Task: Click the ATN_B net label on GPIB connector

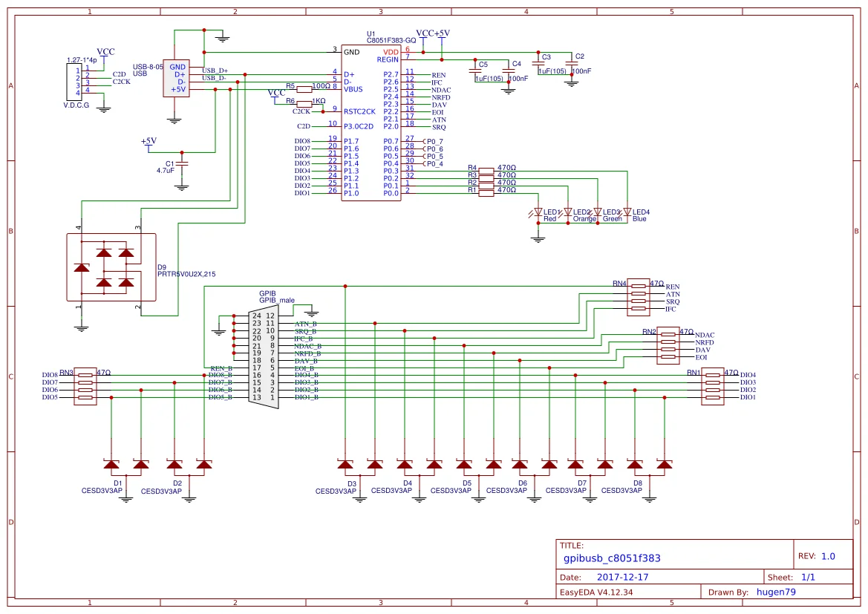Action: (306, 324)
